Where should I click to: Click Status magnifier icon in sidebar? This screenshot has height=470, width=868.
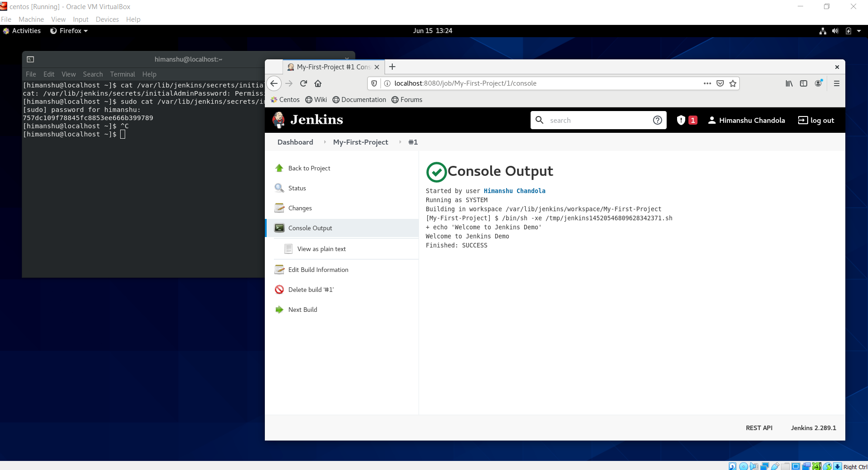279,188
